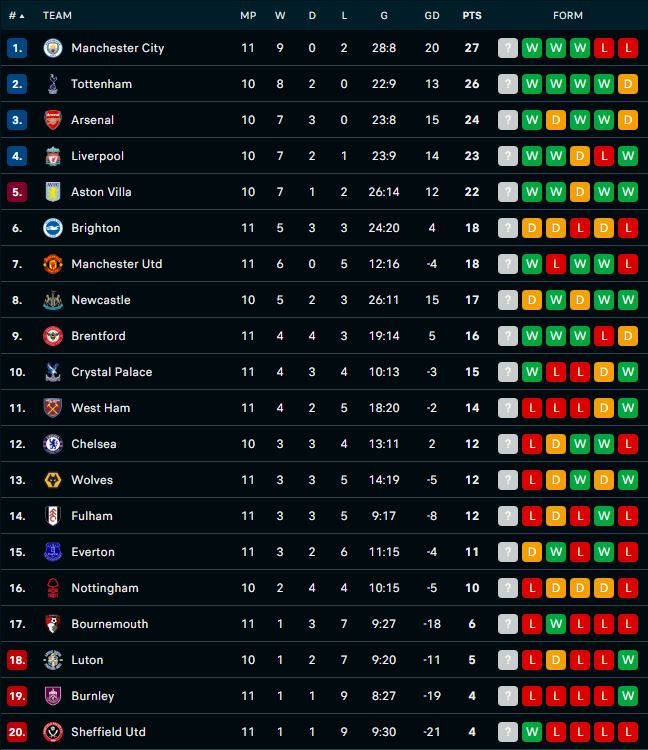Click the Manchester City club crest

[53, 48]
